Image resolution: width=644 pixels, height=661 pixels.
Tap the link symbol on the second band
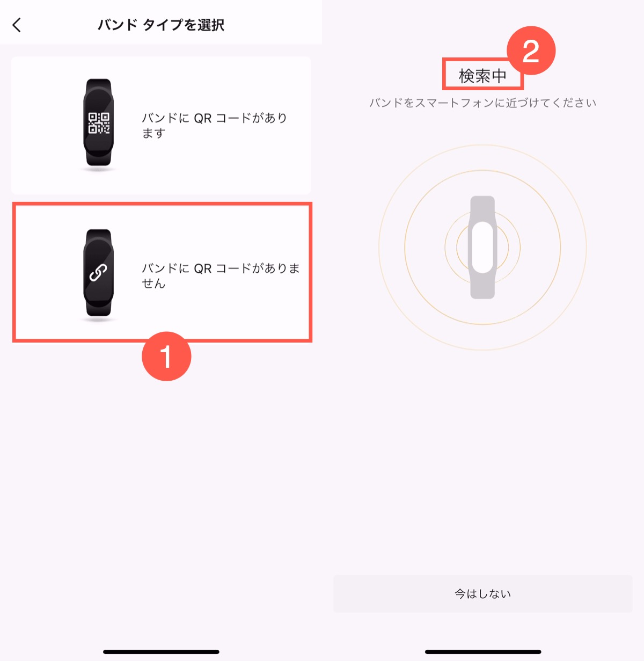tap(98, 273)
